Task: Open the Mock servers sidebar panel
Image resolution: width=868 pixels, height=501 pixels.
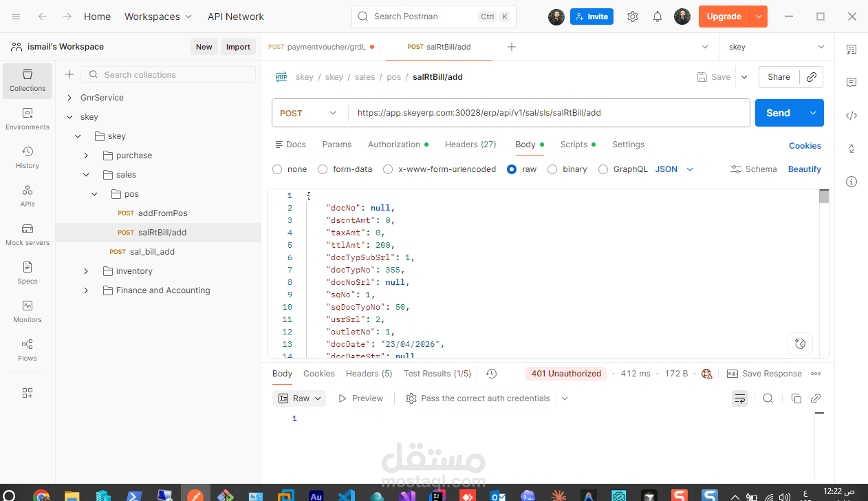Action: 28,235
